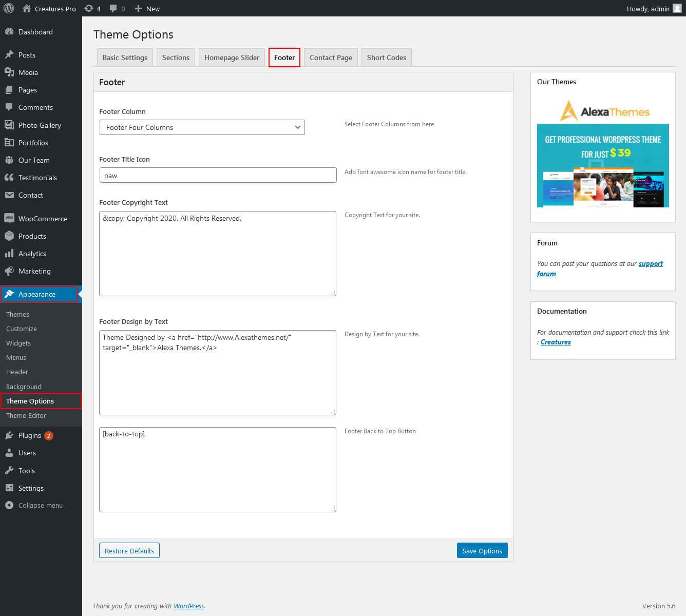The width and height of the screenshot is (686, 616).
Task: Click the Our Team group icon
Action: pyautogui.click(x=9, y=160)
